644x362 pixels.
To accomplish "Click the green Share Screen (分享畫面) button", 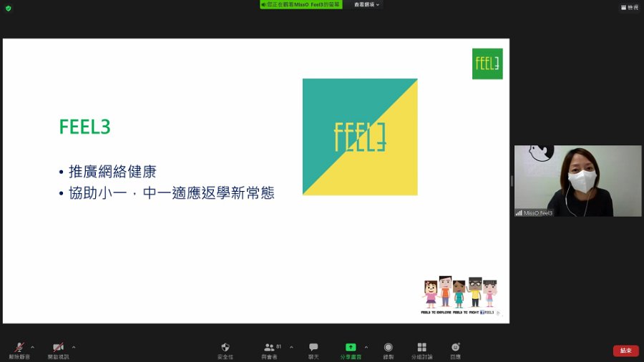I will pos(351,351).
